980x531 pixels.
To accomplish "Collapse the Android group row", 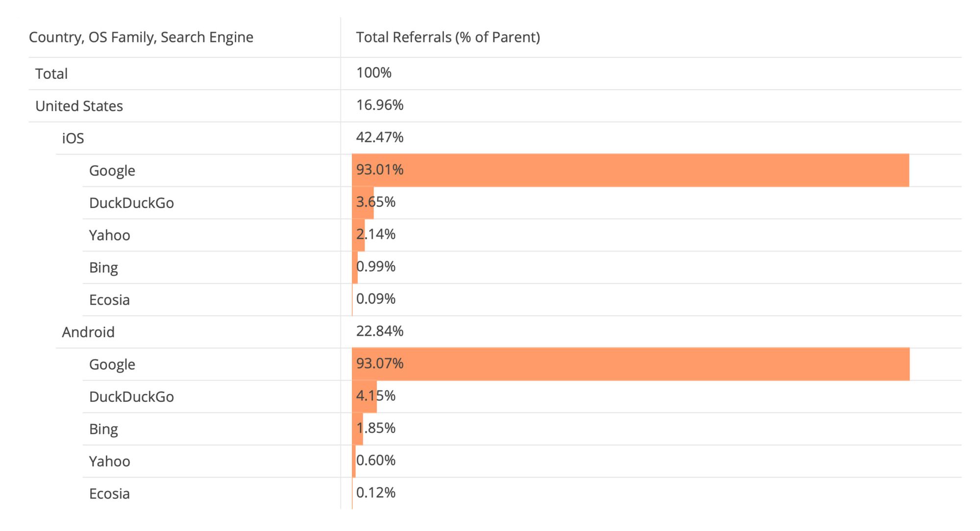I will coord(88,332).
